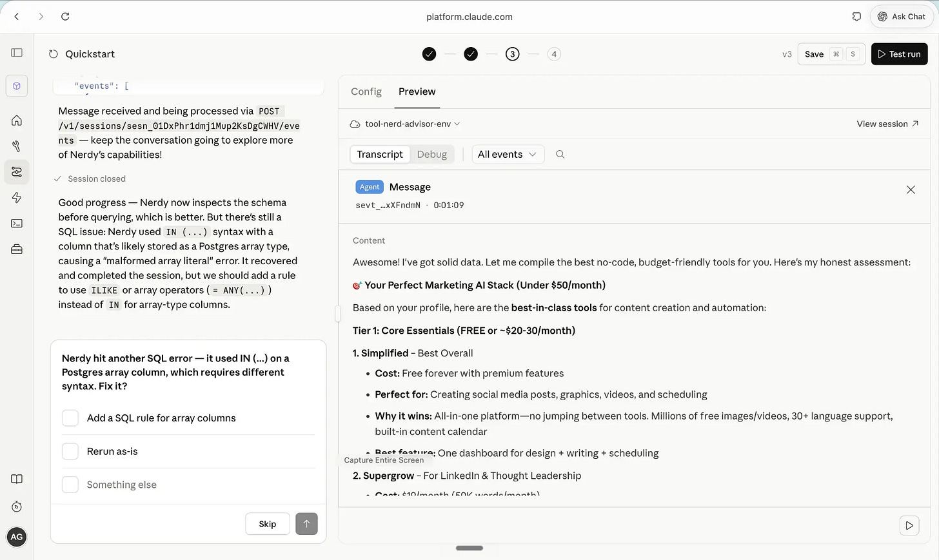Screen dimensions: 939x560
Task: Start a Test run
Action: (900, 54)
